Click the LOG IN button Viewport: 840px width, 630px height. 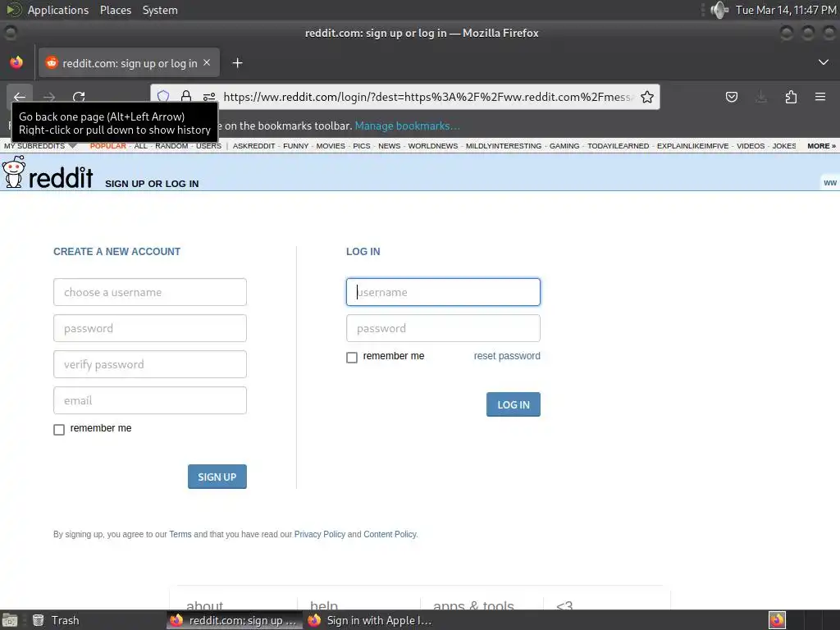tap(514, 404)
